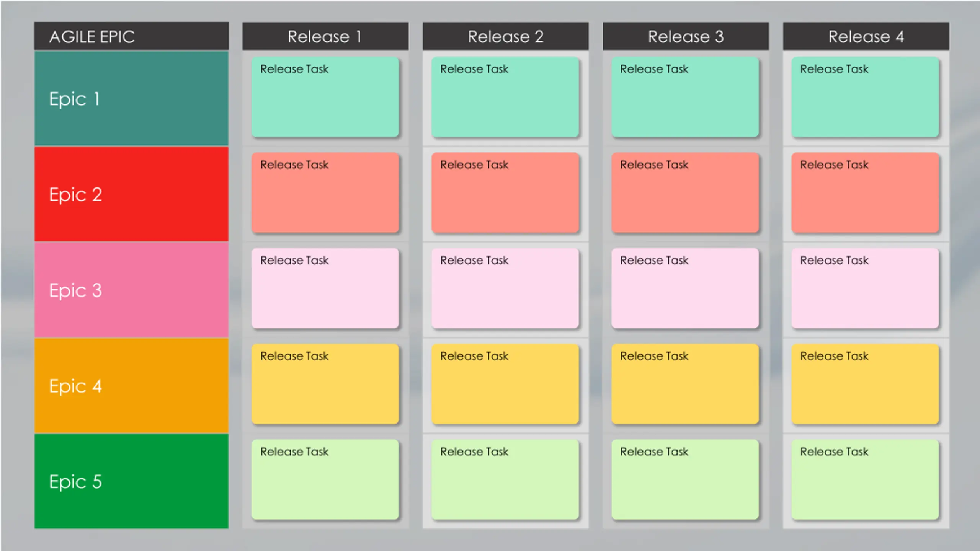Click Epic 1 task card under Release 1
This screenshot has height=551, width=980.
[x=325, y=97]
